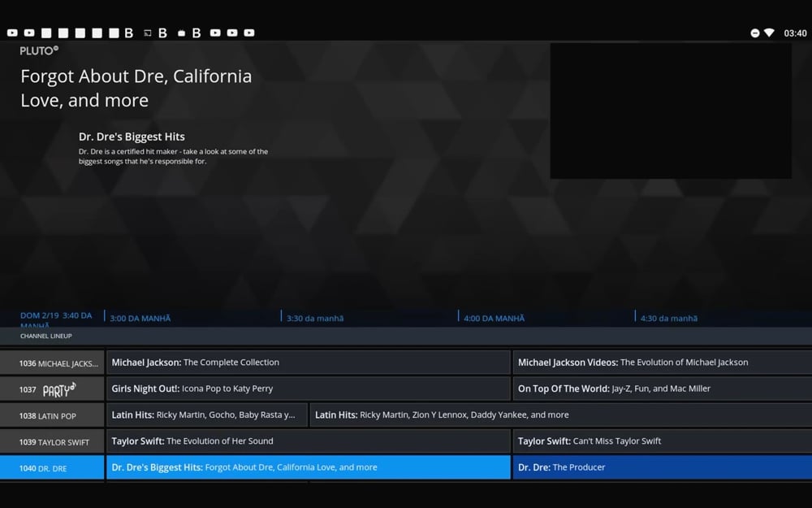The height and width of the screenshot is (508, 812).
Task: Select channel 1036 Michael Jackson
Action: pos(52,363)
